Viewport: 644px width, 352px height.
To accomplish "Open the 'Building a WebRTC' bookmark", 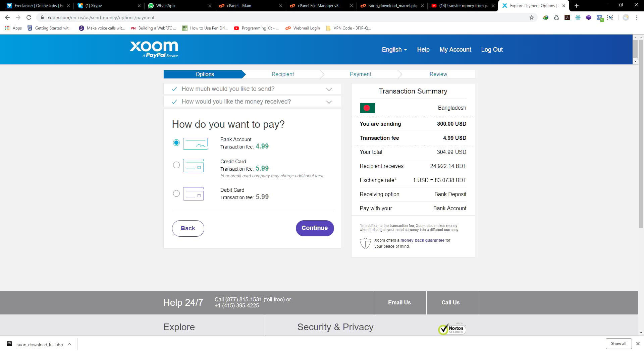I will click(153, 28).
